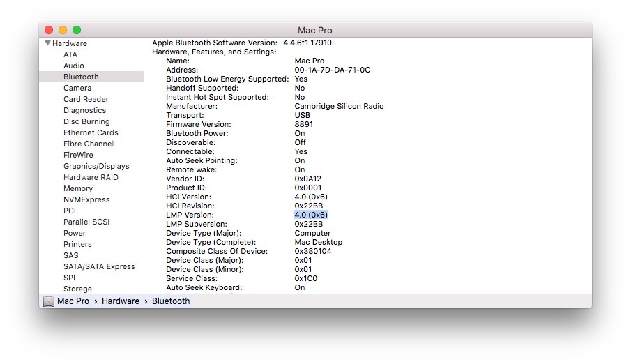Click the address value 00-1A-7D-DA-71-0C

(333, 70)
